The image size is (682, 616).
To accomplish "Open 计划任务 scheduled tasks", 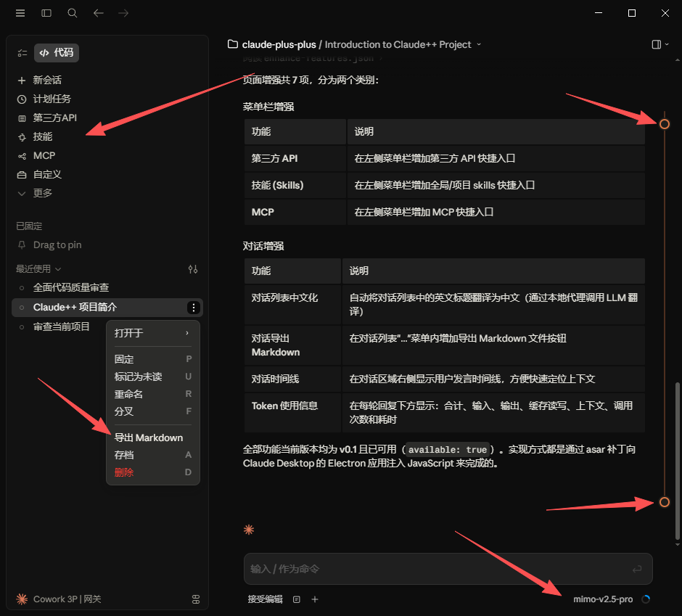I will click(44, 99).
